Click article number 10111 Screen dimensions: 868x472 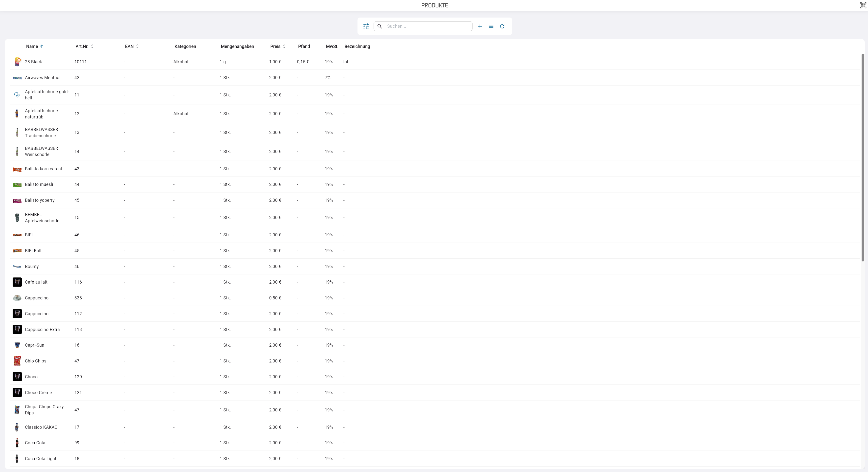(81, 62)
